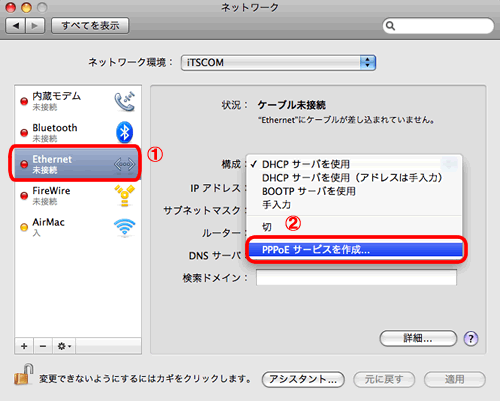The height and width of the screenshot is (401, 500).
Task: Click the アシスタント button
Action: (303, 379)
